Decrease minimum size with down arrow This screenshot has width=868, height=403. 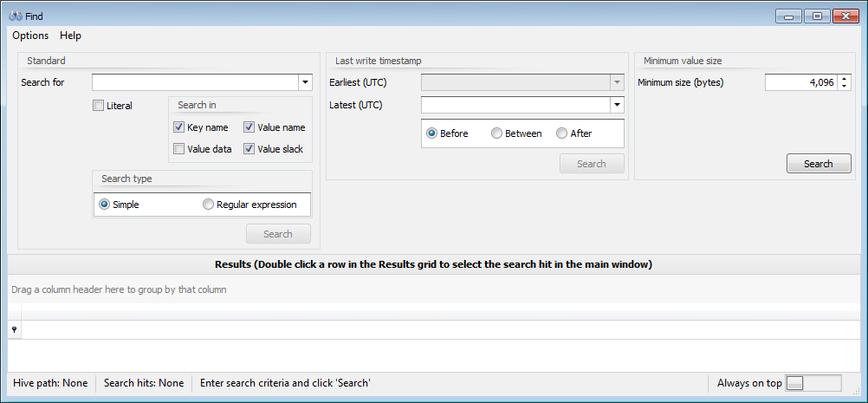coord(845,87)
